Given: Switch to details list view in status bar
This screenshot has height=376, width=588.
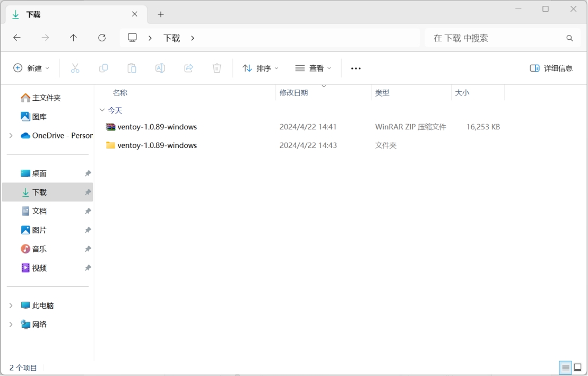Looking at the screenshot, I should click(x=565, y=368).
